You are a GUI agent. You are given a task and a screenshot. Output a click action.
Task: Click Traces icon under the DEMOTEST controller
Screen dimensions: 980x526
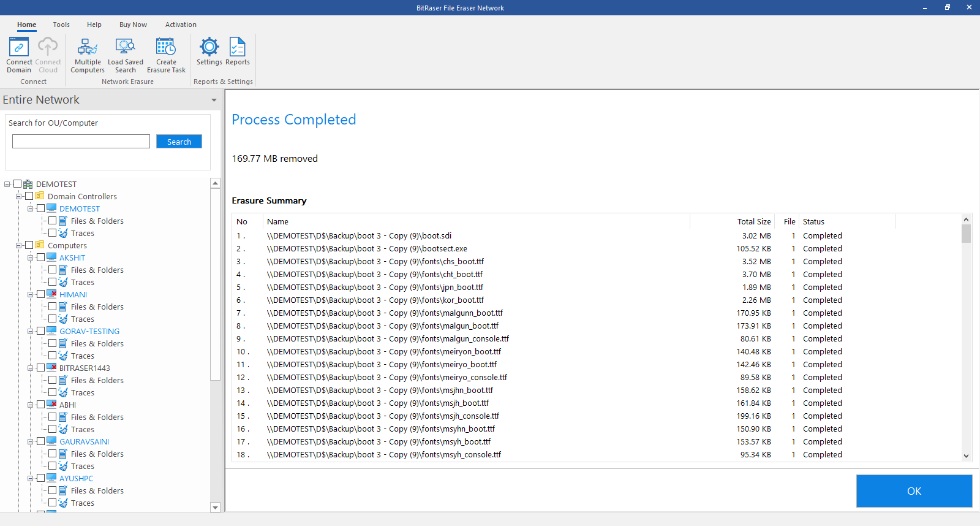[x=63, y=233]
